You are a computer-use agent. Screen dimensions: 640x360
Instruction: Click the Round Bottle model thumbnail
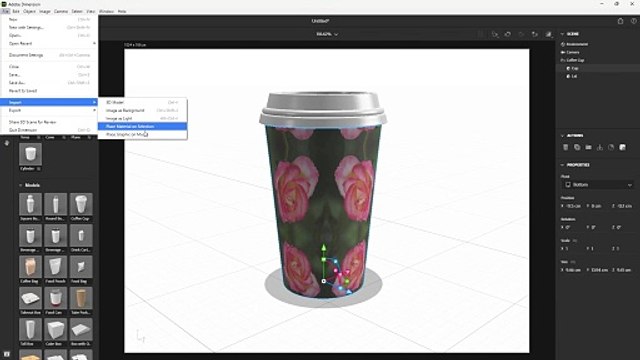click(x=56, y=204)
